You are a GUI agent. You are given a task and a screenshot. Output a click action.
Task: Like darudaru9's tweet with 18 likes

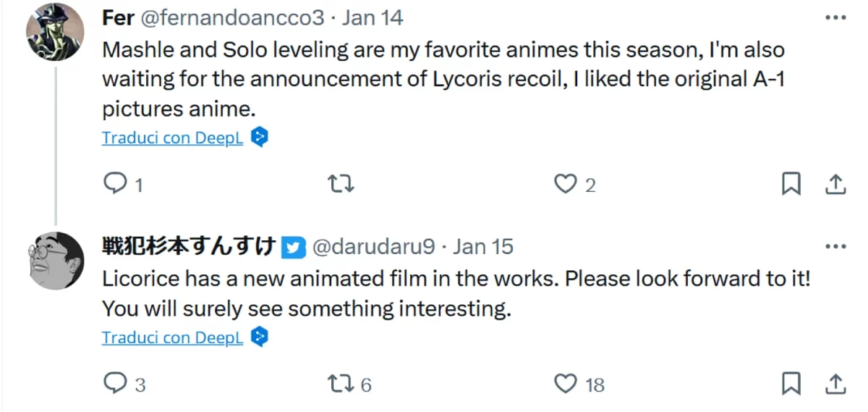(566, 383)
